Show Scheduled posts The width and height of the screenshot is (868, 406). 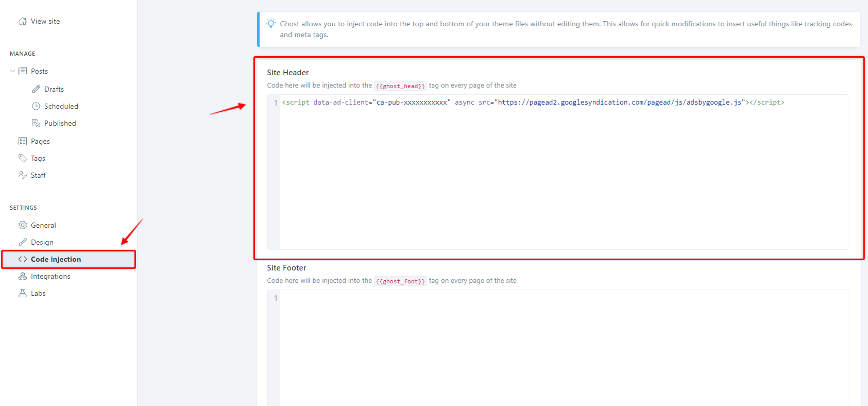click(61, 106)
